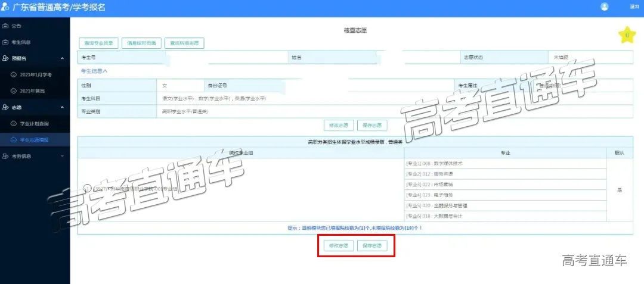Viewport: 644px width, 284px height.
Task: Expand the 考务信息 sidebar group chevron
Action: tap(63, 156)
